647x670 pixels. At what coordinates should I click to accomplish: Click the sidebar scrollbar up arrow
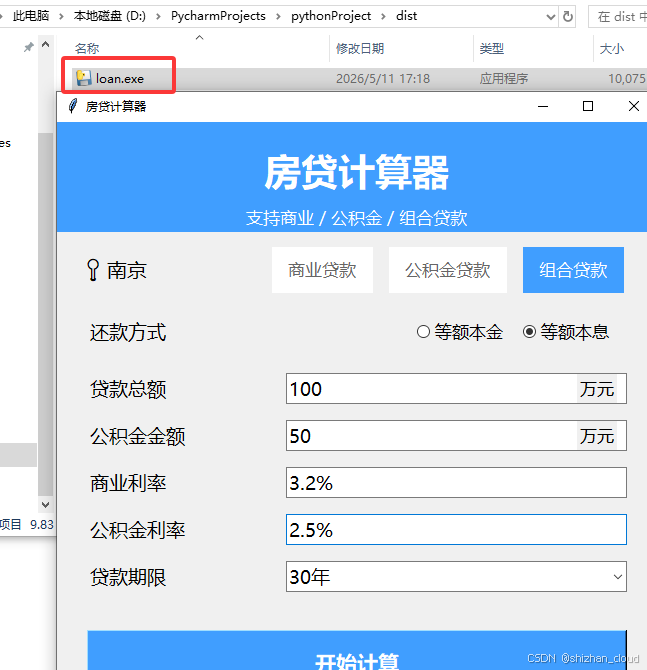[x=45, y=44]
